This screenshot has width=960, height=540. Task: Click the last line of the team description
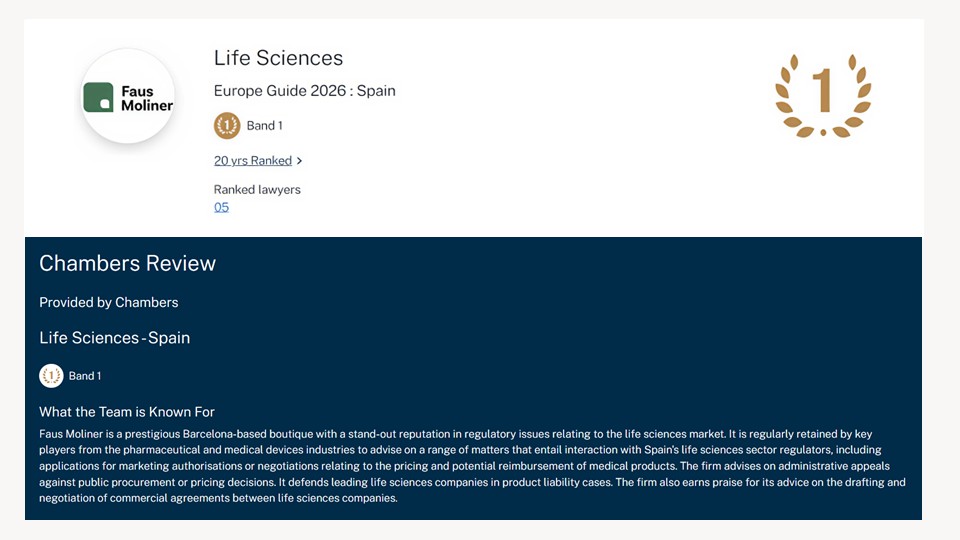point(218,498)
